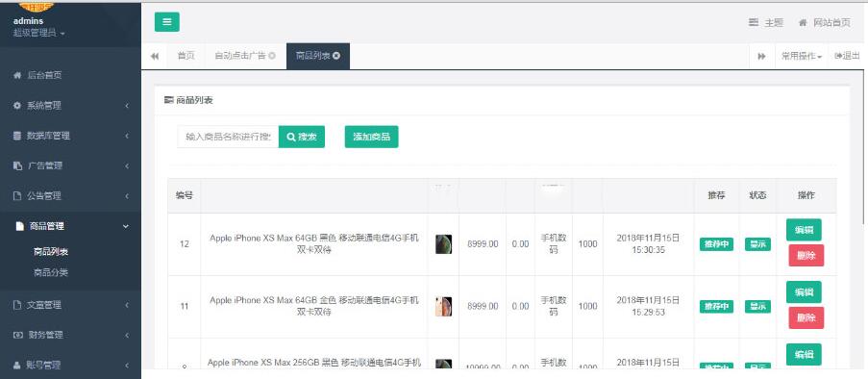The height and width of the screenshot is (379, 868).
Task: Click the 编号 column header
Action: [x=185, y=195]
